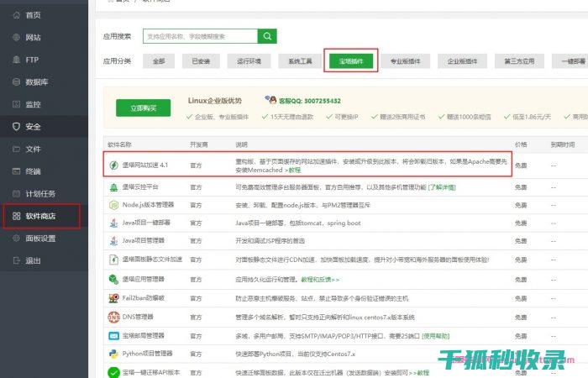This screenshot has width=588, height=378.
Task: Click the 软件名称 column header
Action: 119,144
